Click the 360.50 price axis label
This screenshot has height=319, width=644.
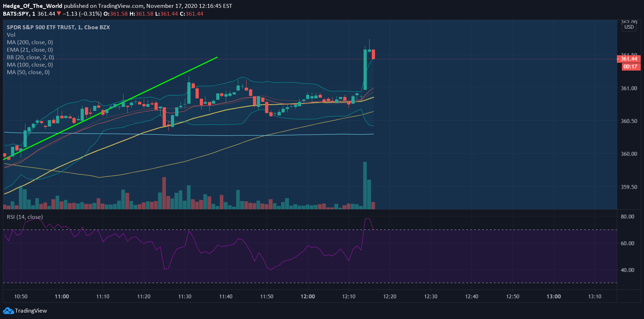coord(629,121)
